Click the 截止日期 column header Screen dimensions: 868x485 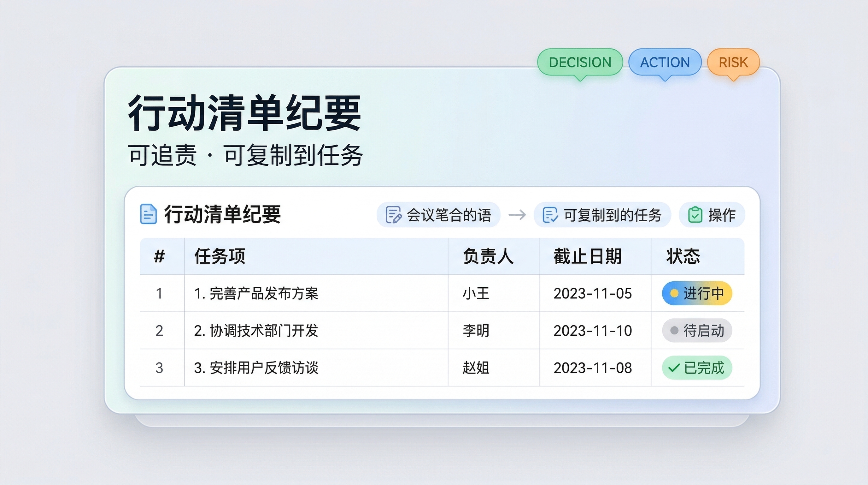[587, 256]
